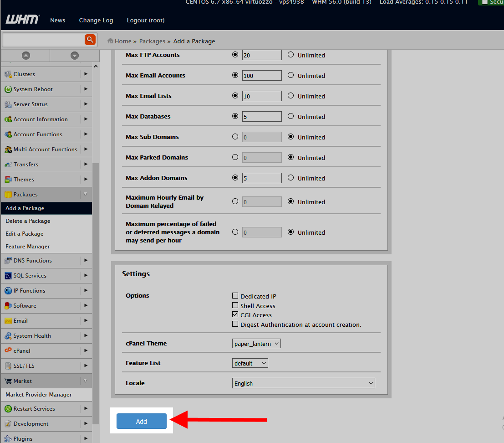Click the Market shopping cart icon
504x443 pixels.
coord(8,381)
